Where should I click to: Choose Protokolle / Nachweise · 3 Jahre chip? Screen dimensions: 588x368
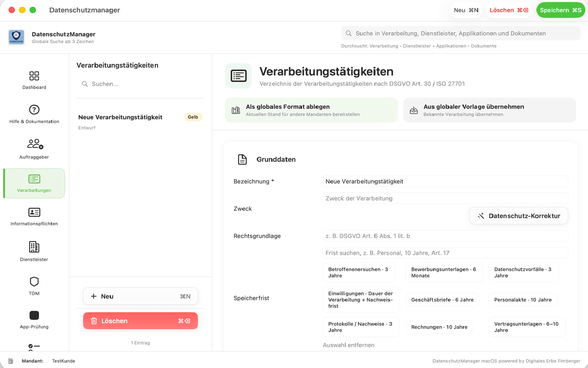[x=361, y=327]
